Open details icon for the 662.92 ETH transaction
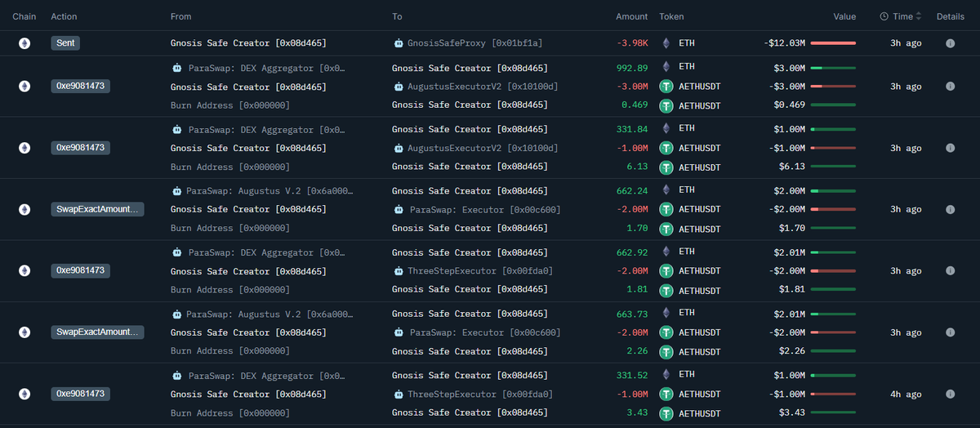Viewport: 980px width, 428px height. (950, 270)
